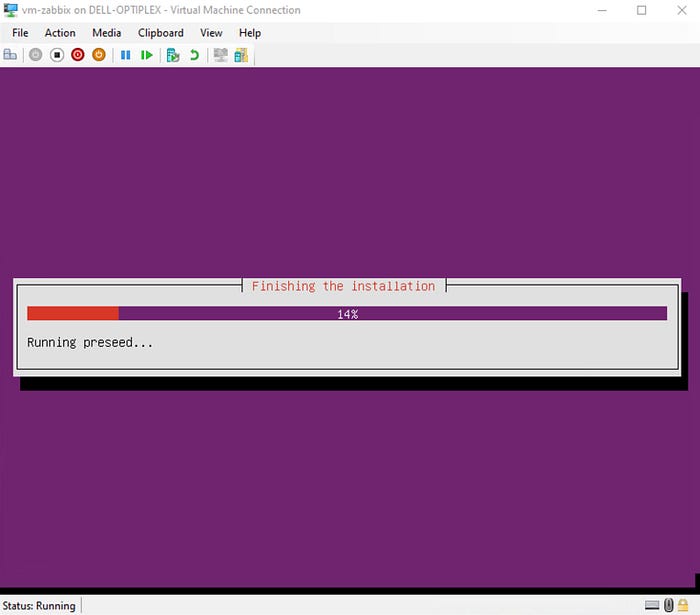Minimize the Virtual Machine Connection window
This screenshot has height=615, width=700.
pos(602,10)
